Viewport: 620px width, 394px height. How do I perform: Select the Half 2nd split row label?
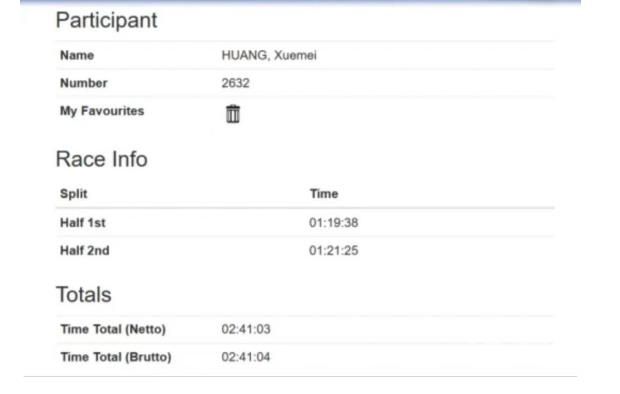85,250
